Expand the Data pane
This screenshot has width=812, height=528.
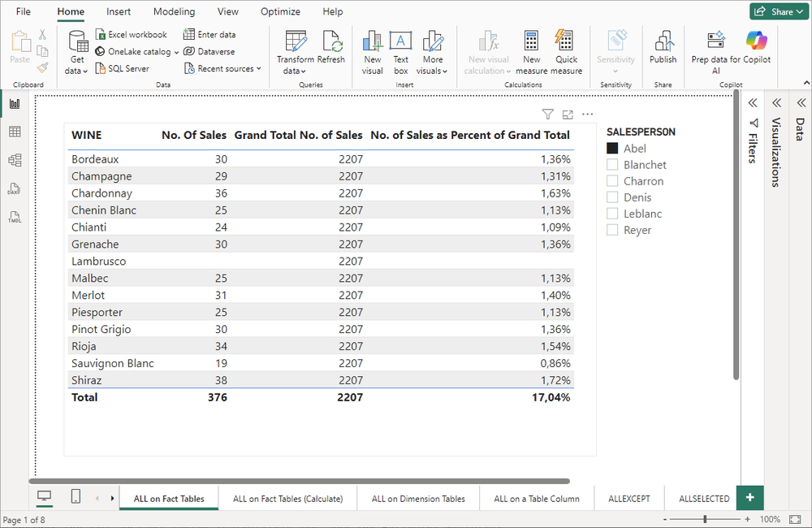(x=801, y=102)
